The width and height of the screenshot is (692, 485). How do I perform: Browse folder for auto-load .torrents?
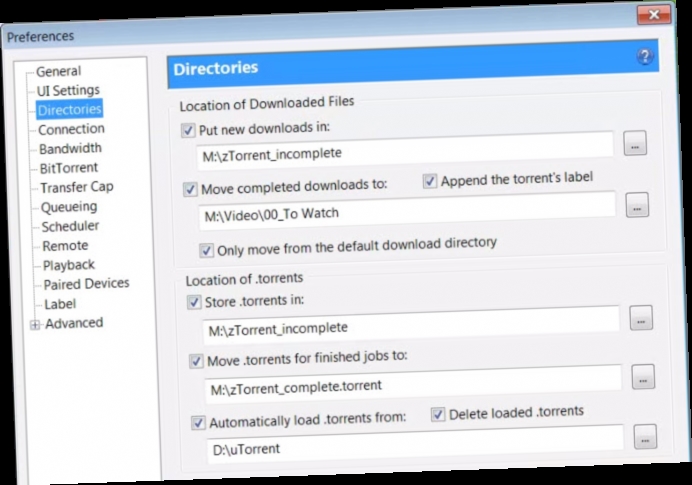point(645,437)
